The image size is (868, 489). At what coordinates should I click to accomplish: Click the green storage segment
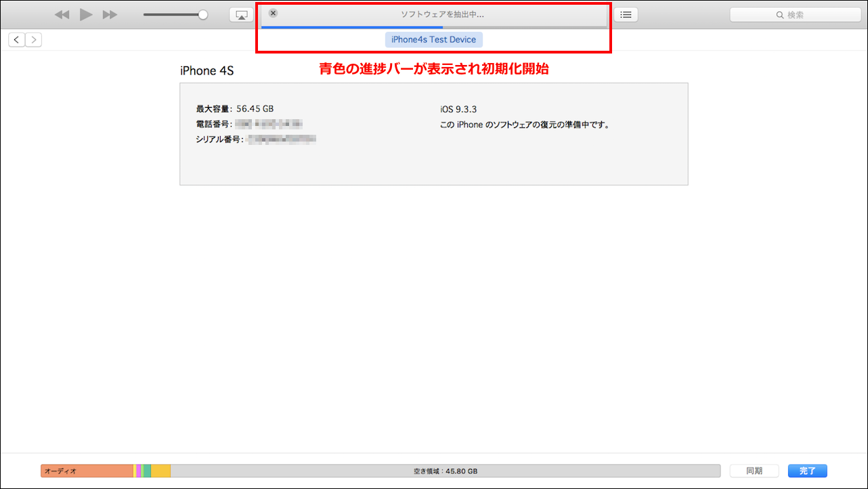[147, 471]
